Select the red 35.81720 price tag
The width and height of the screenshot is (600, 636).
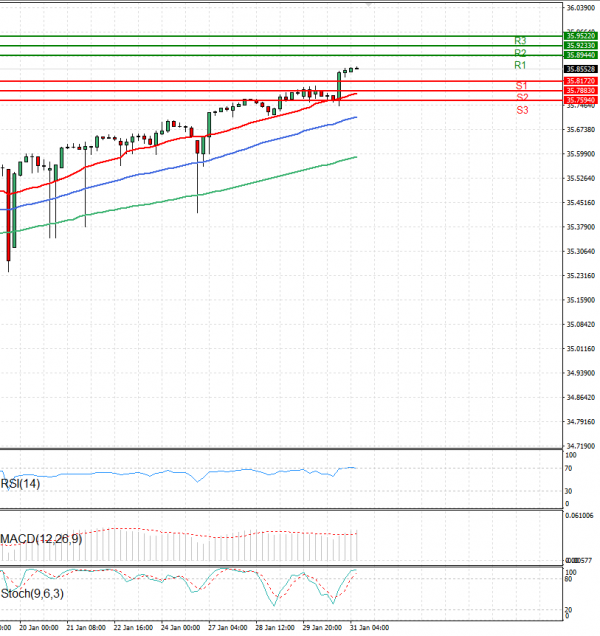point(581,81)
